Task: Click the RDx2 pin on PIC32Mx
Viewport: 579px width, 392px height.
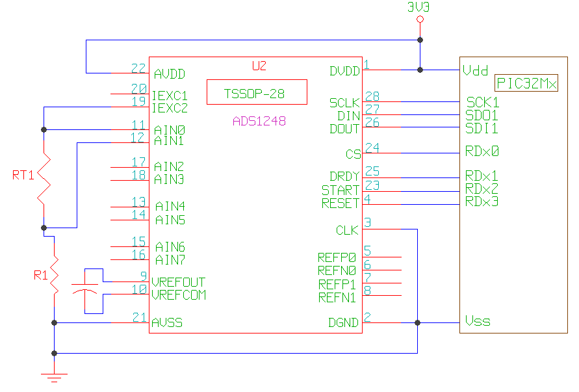Action: click(482, 189)
